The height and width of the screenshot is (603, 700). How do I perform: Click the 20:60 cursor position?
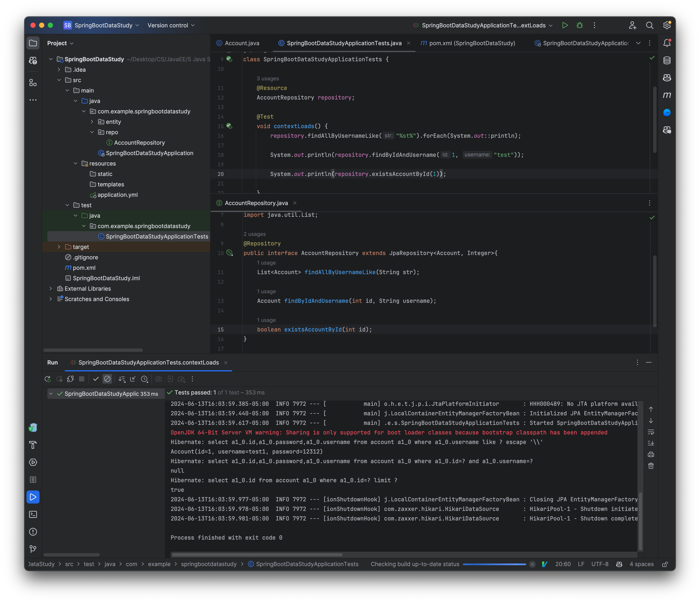(x=563, y=564)
